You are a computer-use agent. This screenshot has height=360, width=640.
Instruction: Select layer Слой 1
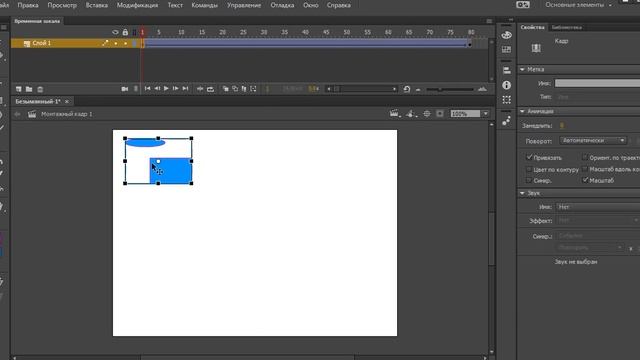[42, 43]
